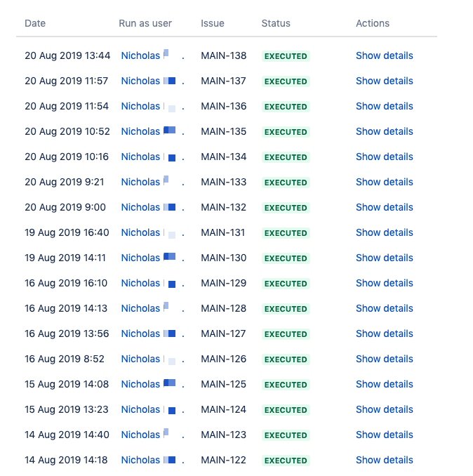473x476 pixels.
Task: Click EXECUTED status badge for MAIN-134
Action: [x=286, y=157]
